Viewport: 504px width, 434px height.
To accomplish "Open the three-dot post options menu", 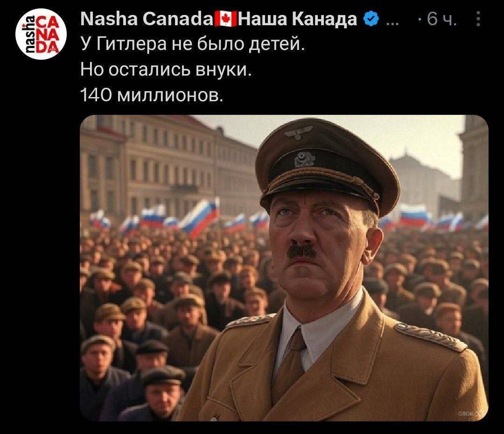I will pos(478,19).
